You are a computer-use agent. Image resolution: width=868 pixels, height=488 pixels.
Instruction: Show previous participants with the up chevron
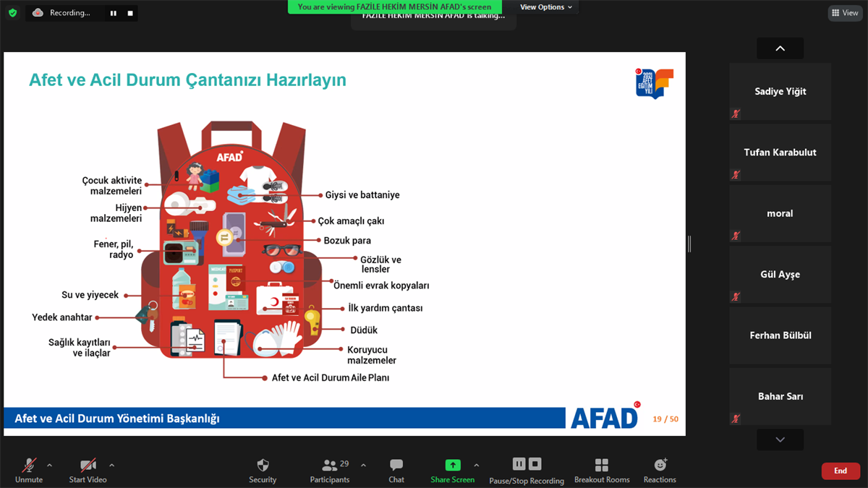point(780,48)
